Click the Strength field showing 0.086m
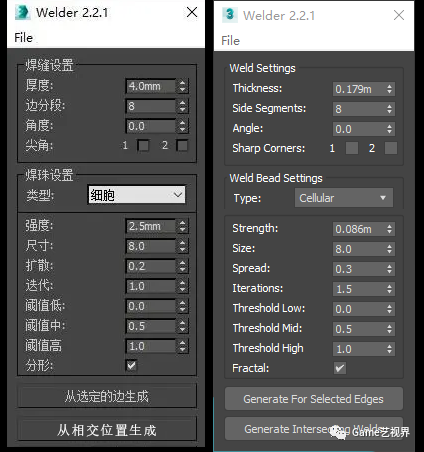The height and width of the screenshot is (452, 424). click(x=359, y=229)
